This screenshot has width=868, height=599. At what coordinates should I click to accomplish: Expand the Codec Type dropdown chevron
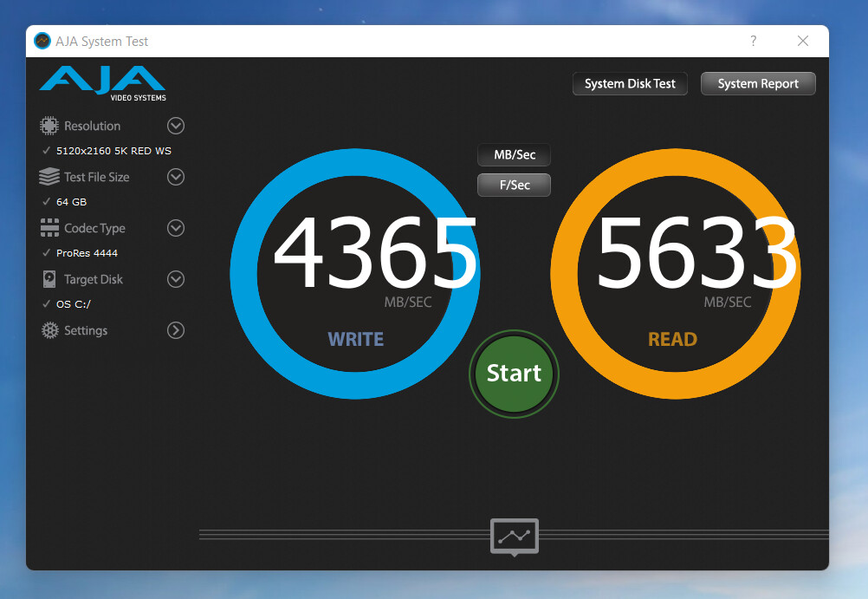(176, 228)
